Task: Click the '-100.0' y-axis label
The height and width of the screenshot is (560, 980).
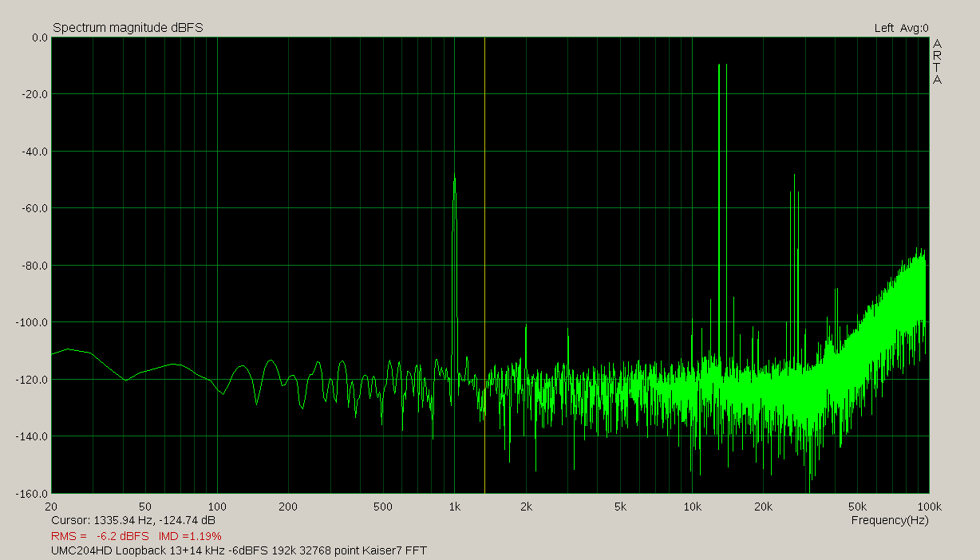Action: (33, 322)
